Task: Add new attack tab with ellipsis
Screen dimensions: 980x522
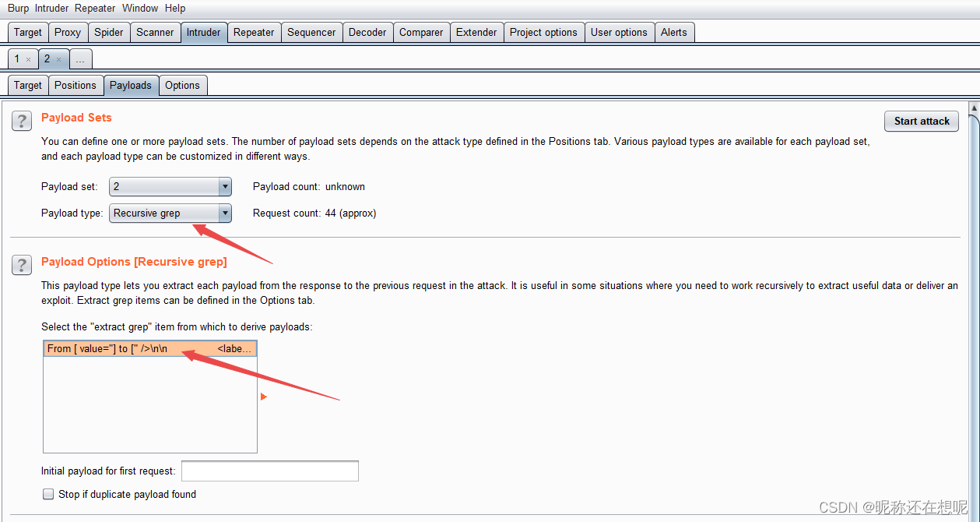Action: pyautogui.click(x=80, y=58)
